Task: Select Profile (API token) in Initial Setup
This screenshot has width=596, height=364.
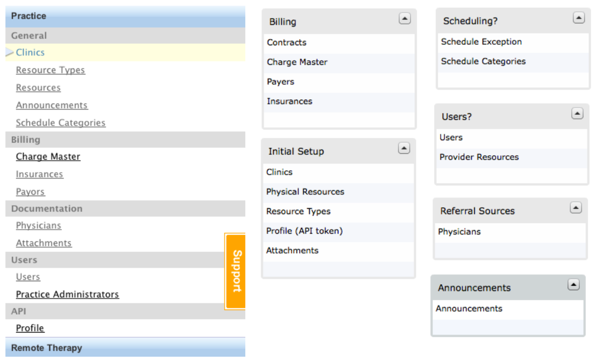Action: [x=304, y=231]
